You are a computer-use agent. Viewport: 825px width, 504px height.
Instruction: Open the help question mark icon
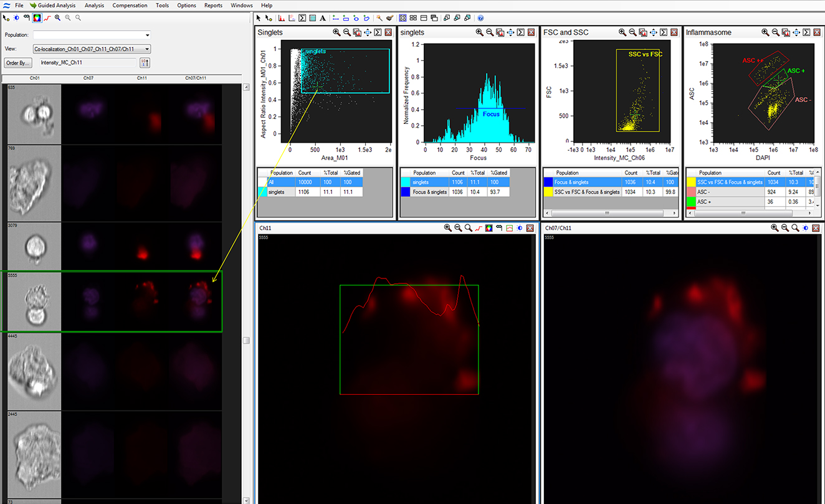[x=480, y=18]
